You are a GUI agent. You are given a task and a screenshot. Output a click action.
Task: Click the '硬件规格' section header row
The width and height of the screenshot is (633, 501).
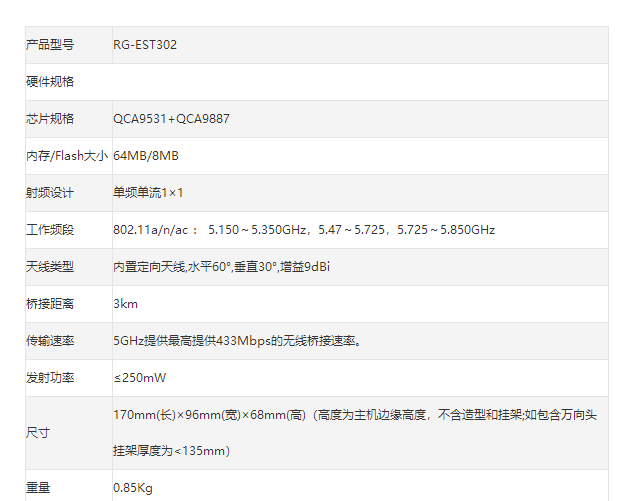(x=316, y=82)
